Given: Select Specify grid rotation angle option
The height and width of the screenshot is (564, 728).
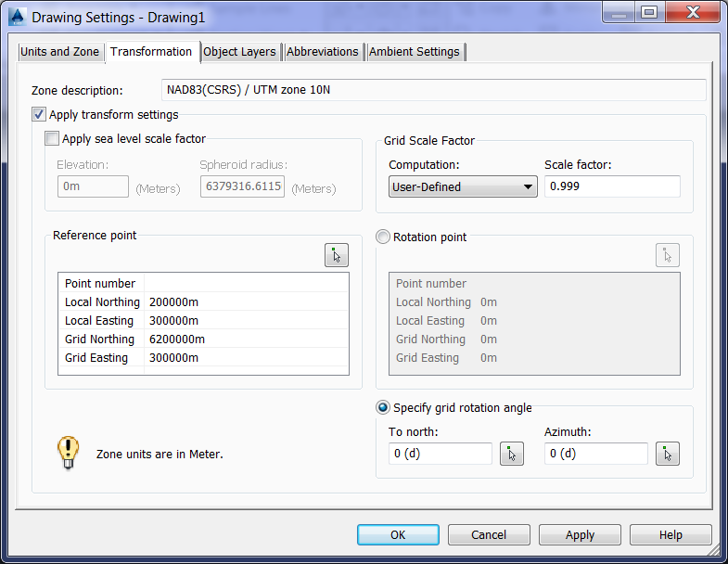Looking at the screenshot, I should click(383, 407).
